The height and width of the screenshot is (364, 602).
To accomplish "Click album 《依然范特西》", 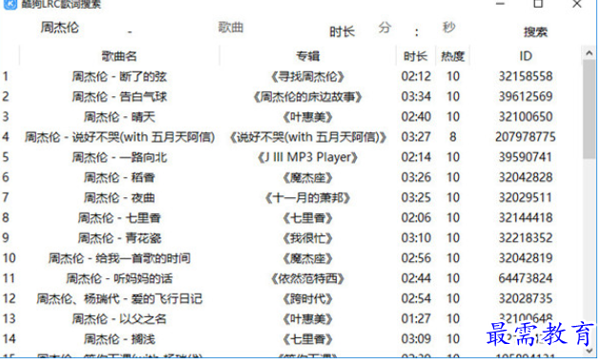I will pos(307,278).
